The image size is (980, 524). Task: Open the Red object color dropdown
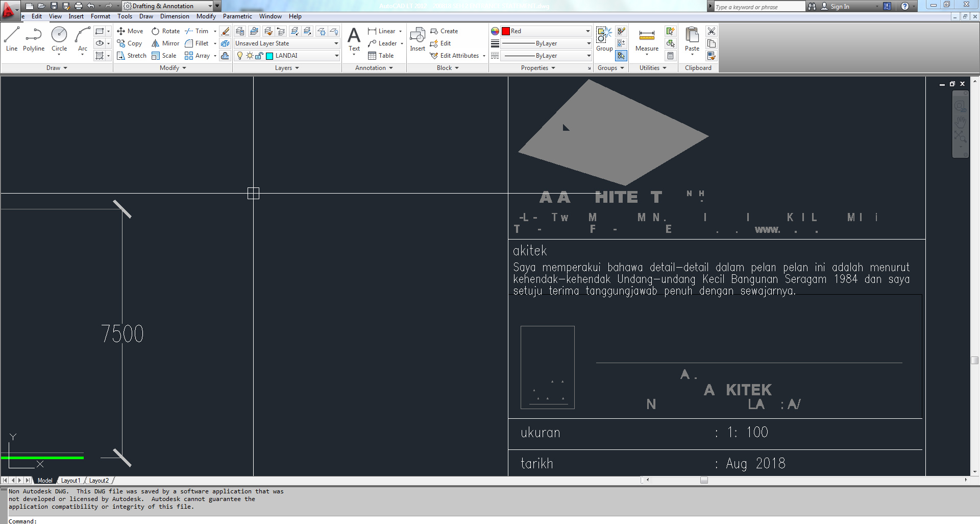tap(546, 31)
